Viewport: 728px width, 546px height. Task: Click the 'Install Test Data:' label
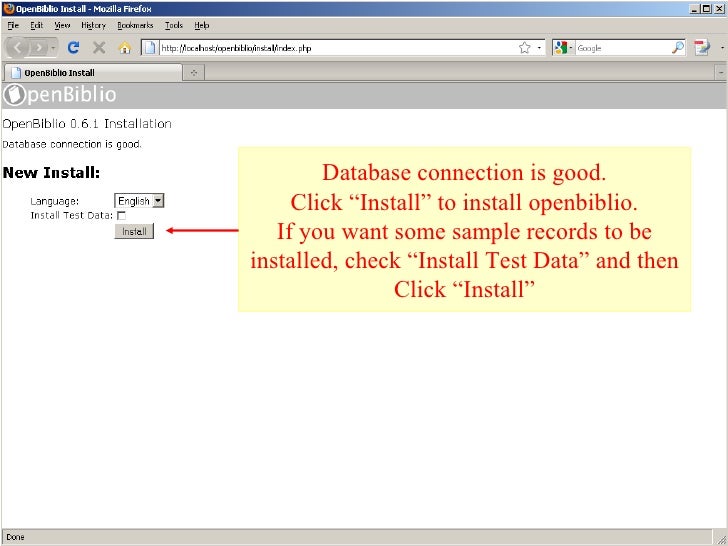pos(72,215)
